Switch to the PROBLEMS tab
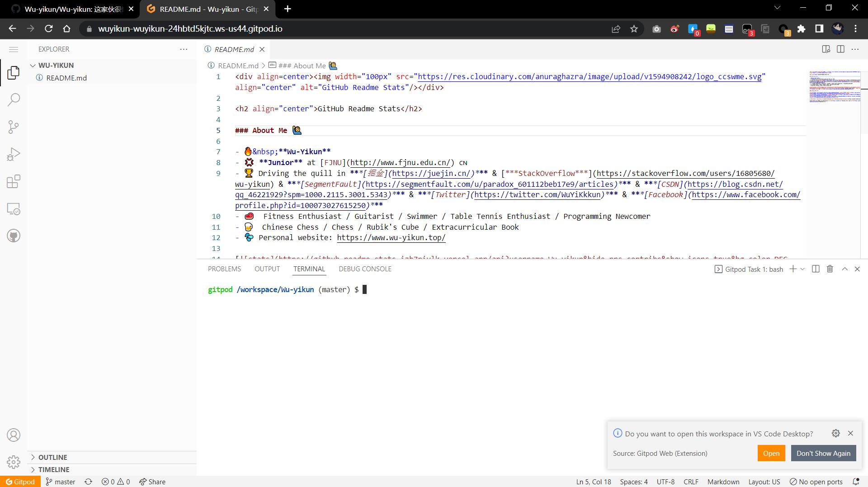 (x=224, y=269)
